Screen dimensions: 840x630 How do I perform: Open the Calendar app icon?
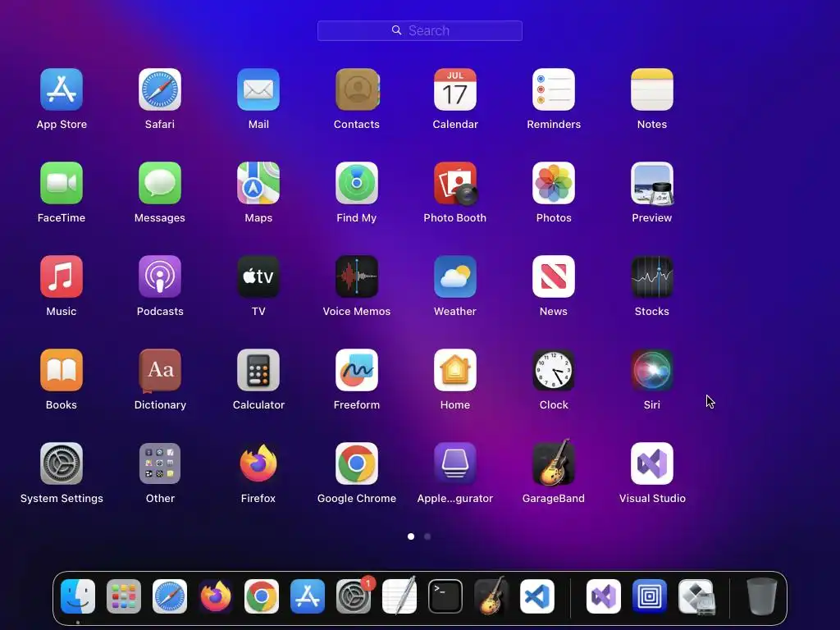tap(454, 89)
